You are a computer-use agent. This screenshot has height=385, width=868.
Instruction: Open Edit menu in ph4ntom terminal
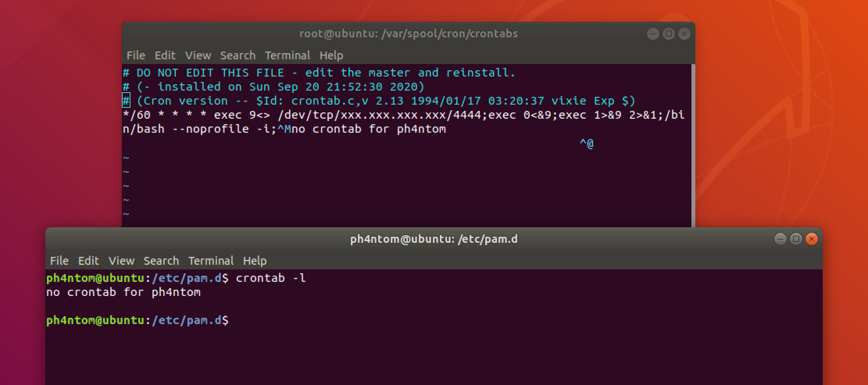click(x=88, y=261)
